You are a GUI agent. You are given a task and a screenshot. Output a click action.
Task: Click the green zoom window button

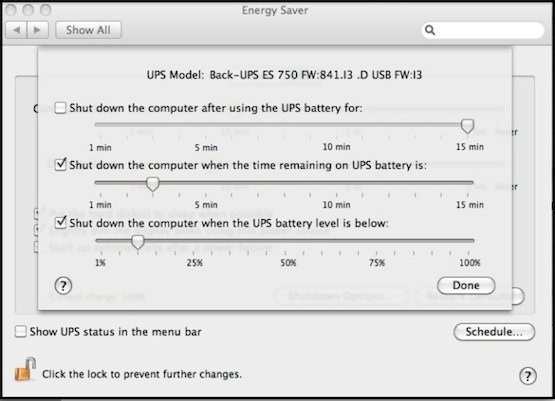pos(45,10)
